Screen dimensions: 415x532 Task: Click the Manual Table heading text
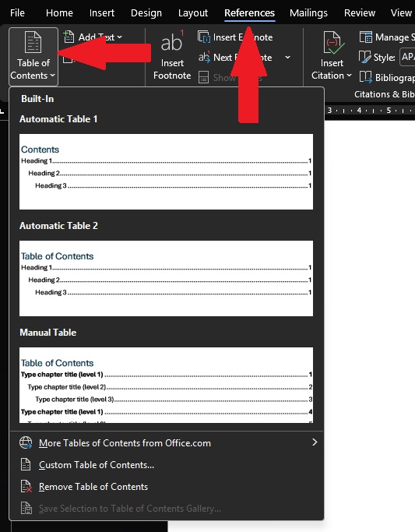(x=47, y=333)
